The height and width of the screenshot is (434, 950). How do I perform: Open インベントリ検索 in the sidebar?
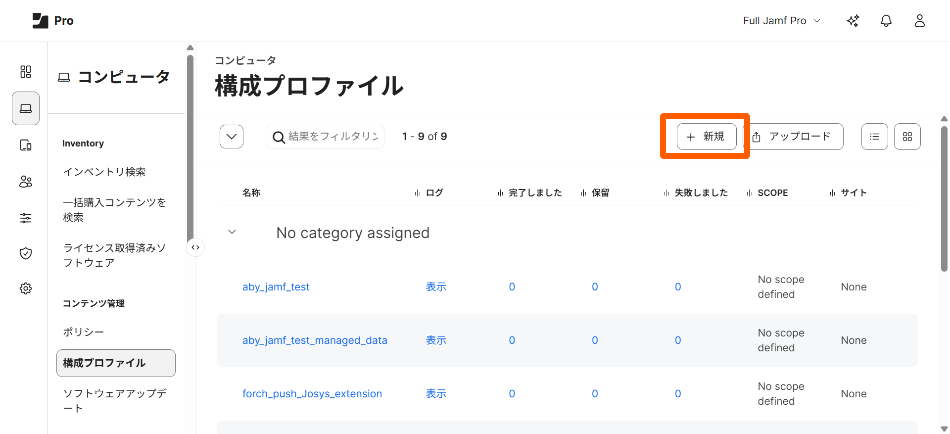104,171
